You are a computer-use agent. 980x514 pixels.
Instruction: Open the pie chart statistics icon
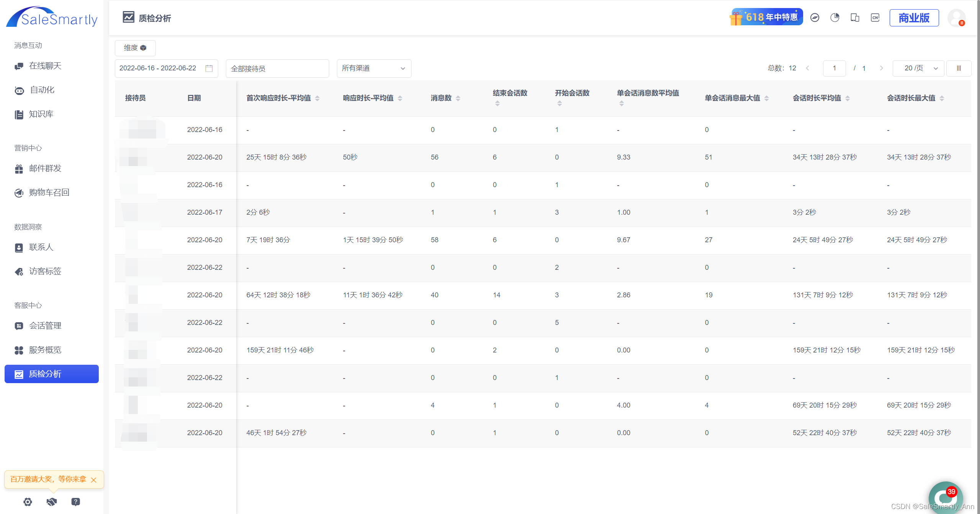coord(835,18)
